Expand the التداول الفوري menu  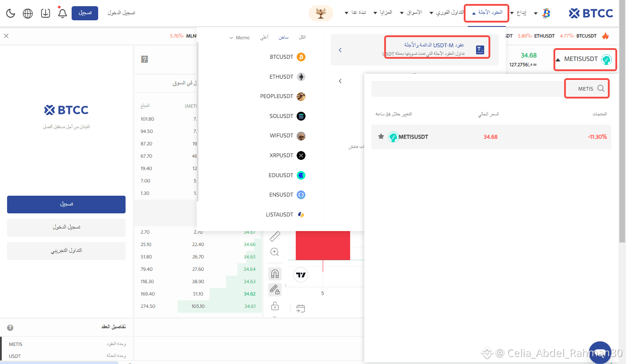pos(447,13)
